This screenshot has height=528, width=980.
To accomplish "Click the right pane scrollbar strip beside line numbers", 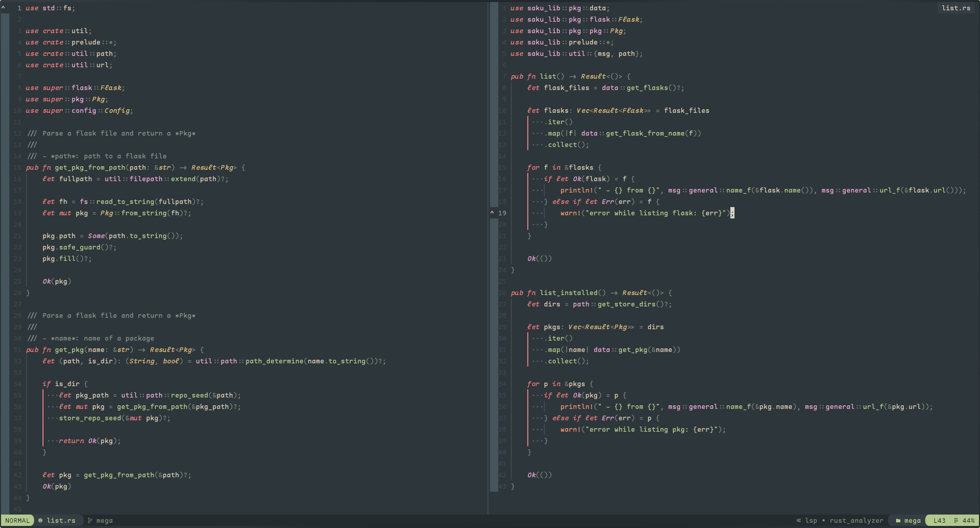I will (x=494, y=247).
